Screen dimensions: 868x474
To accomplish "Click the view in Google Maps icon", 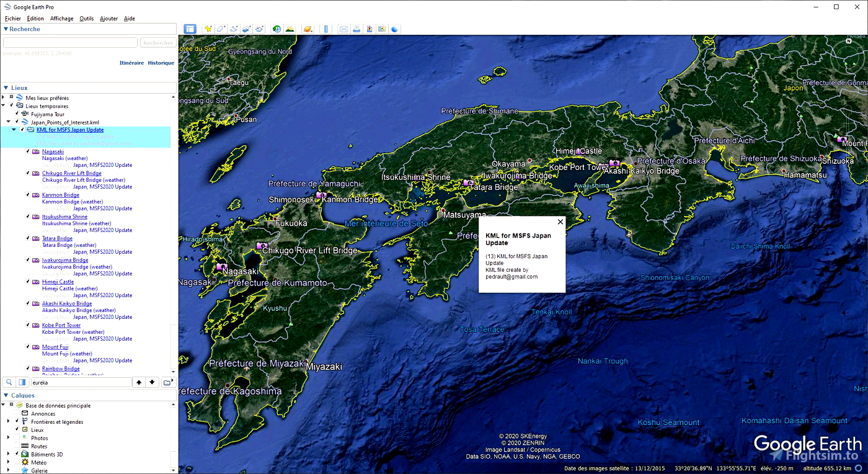I will (x=382, y=29).
